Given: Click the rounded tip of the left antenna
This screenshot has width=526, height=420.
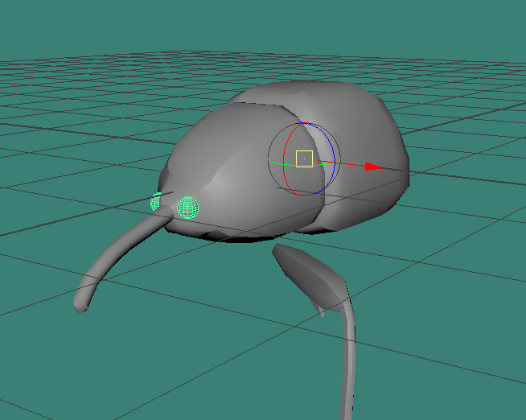Looking at the screenshot, I should pos(80,306).
